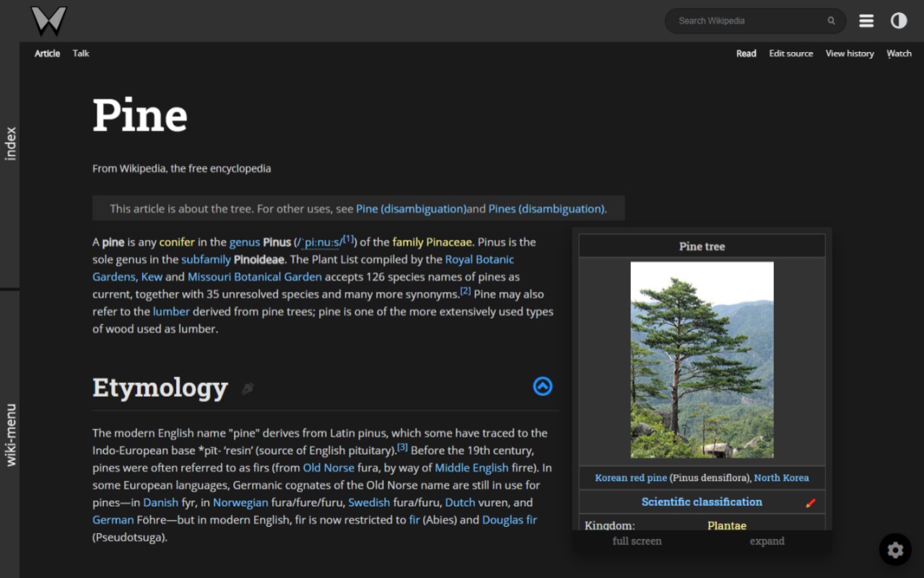Click the infobox full screen button
Viewport: 924px width, 578px height.
(x=637, y=541)
